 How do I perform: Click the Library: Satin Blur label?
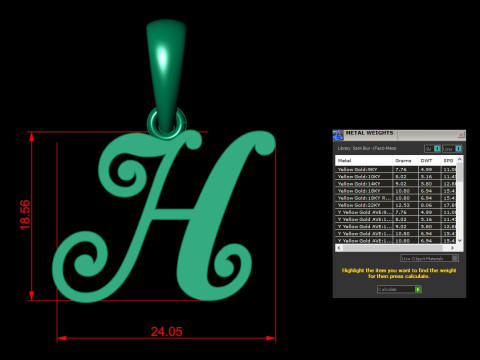point(367,148)
